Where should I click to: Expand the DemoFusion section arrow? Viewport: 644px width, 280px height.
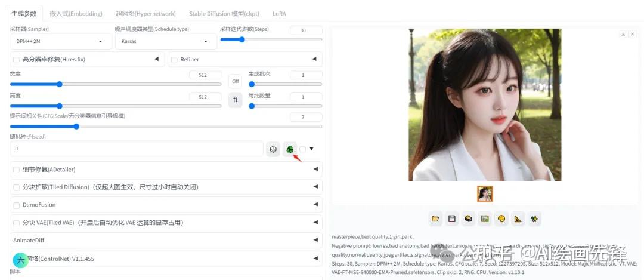click(315, 204)
